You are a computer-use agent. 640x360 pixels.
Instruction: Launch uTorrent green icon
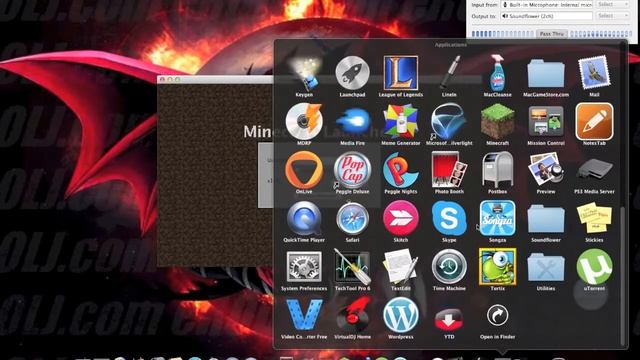point(594,267)
